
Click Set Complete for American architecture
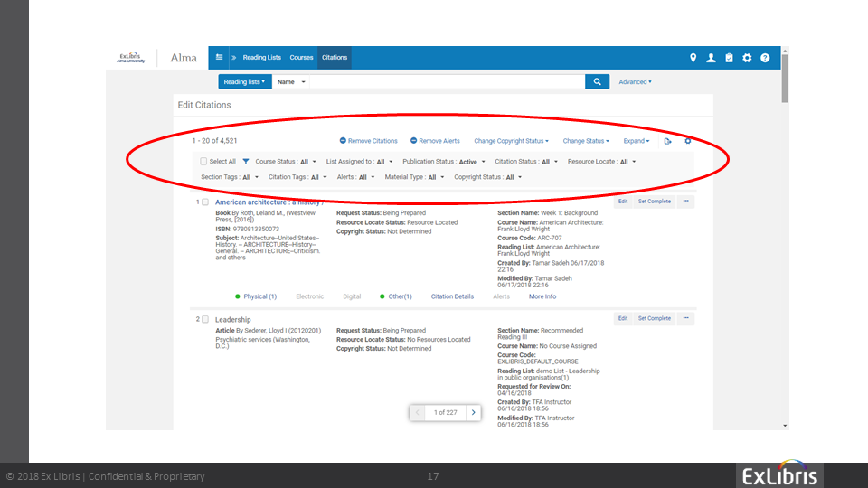click(x=654, y=202)
